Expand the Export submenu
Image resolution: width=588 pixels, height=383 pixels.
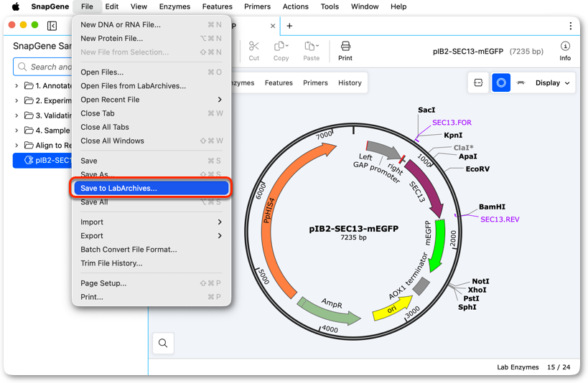tap(151, 236)
